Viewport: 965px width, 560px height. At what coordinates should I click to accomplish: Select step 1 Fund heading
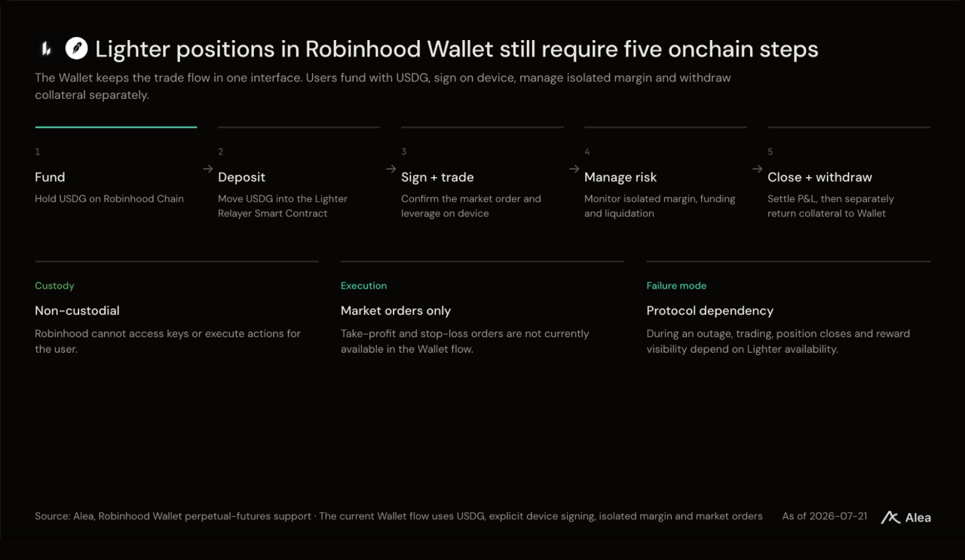50,177
